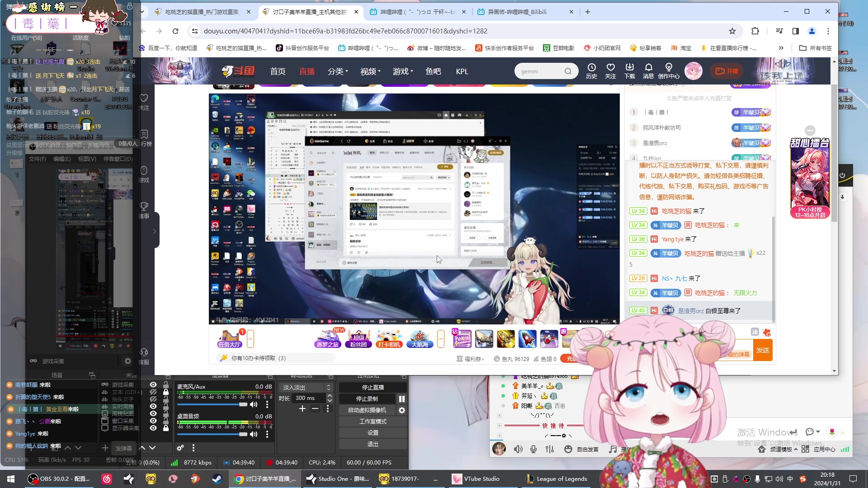Open the audio mixer panel three-dot menu

[x=193, y=448]
